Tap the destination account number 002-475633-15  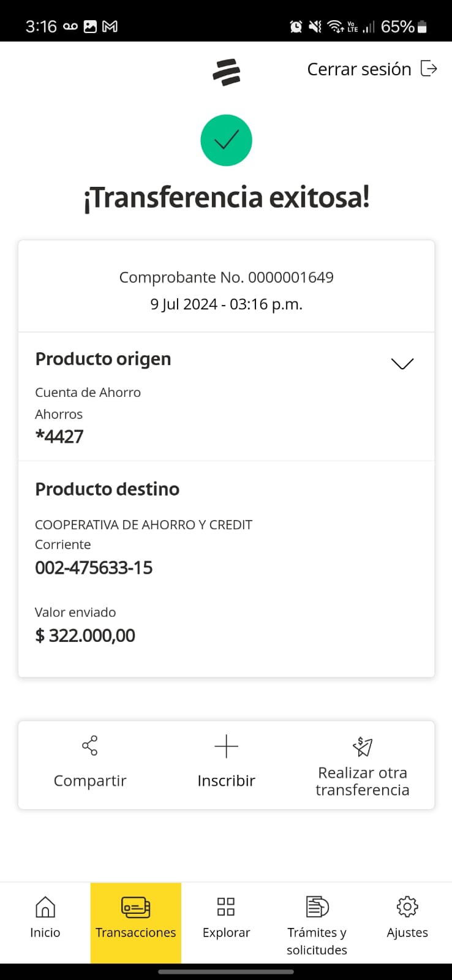tap(94, 568)
